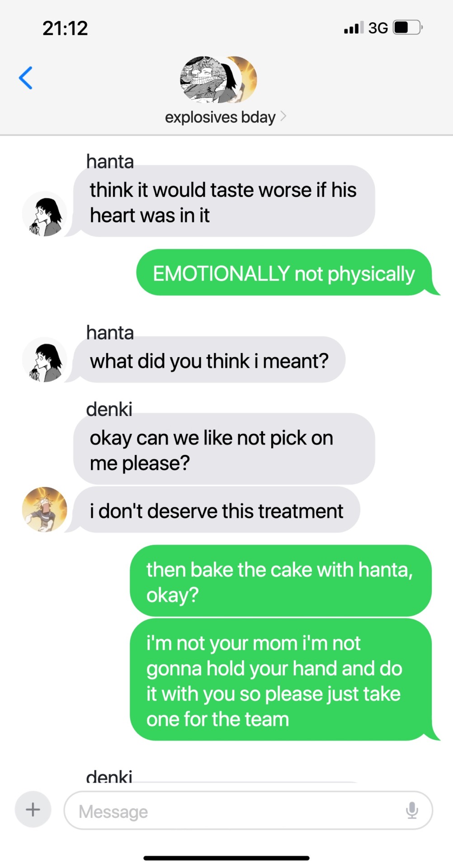This screenshot has height=868, width=453.
Task: Select 'then bake the cake with hanta' bubble
Action: pos(281,581)
